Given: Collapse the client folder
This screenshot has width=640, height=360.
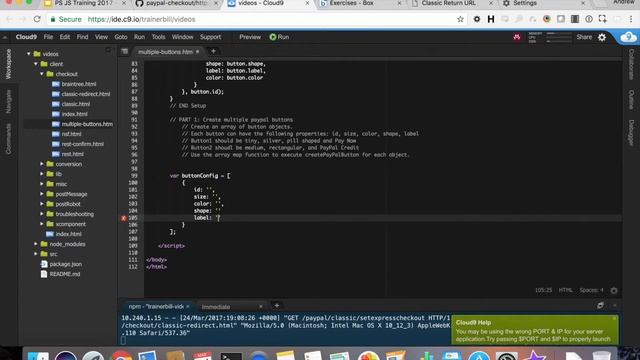Looking at the screenshot, I should click(x=36, y=64).
